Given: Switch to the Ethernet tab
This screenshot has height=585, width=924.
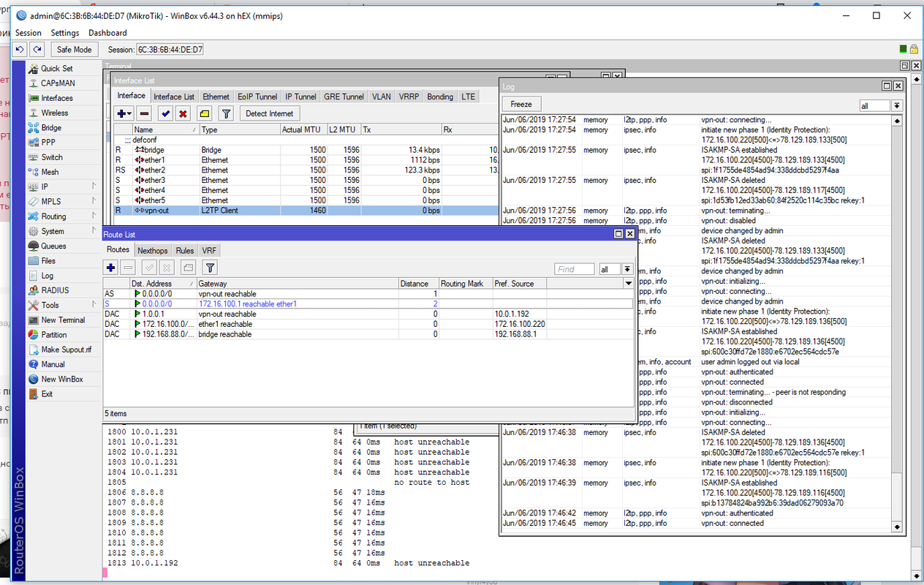Looking at the screenshot, I should click(x=216, y=97).
